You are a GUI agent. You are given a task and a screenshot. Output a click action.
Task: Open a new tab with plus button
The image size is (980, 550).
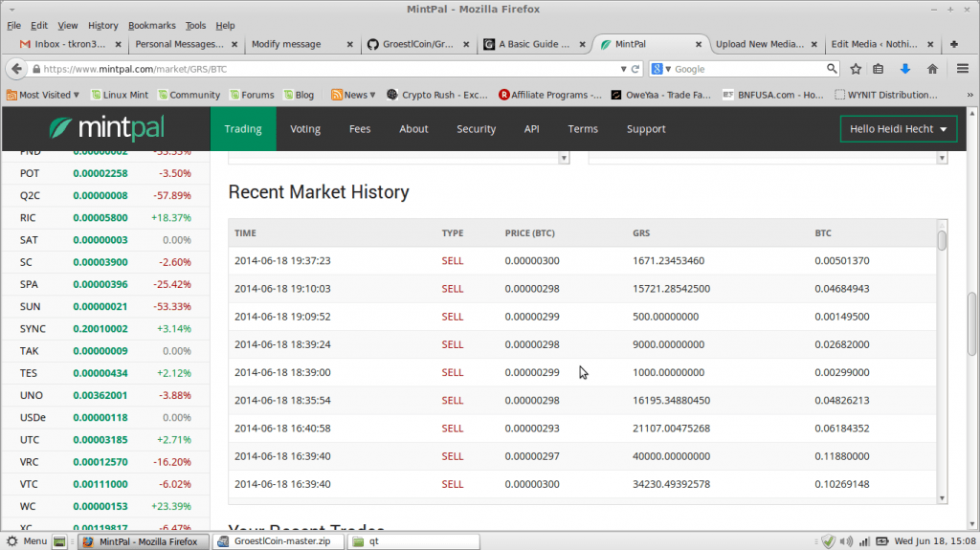click(954, 44)
